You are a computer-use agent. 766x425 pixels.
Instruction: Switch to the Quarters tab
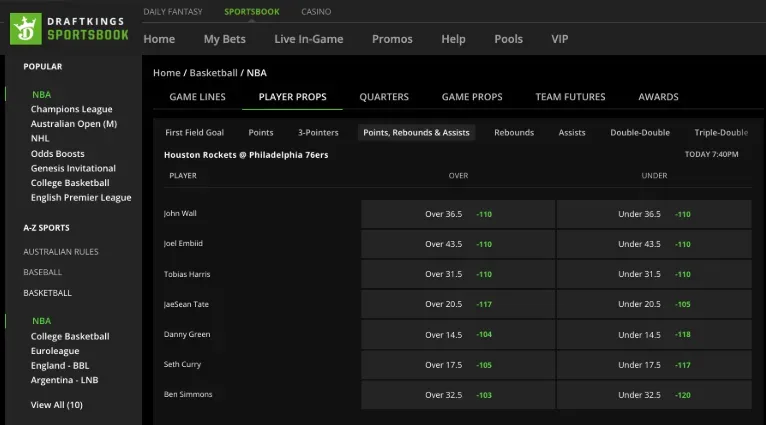tap(384, 97)
